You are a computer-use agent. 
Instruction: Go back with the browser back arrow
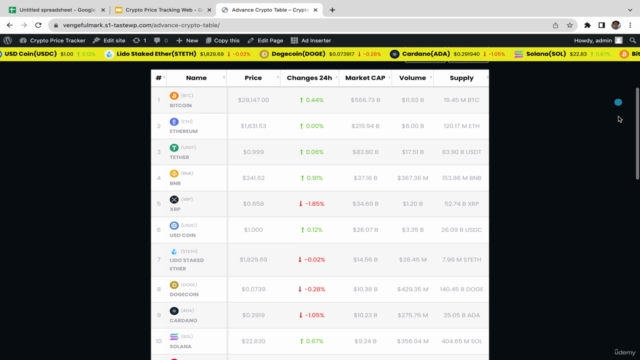[x=10, y=25]
